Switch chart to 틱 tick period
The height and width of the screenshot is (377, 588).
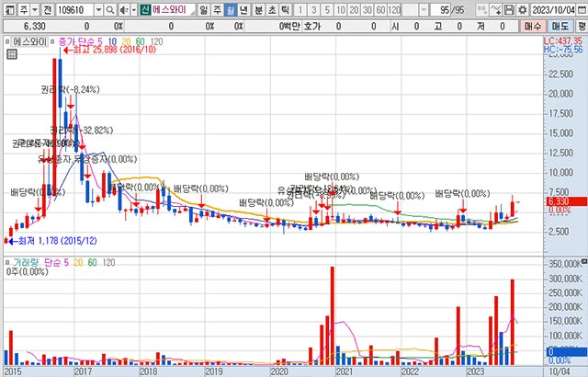click(285, 10)
